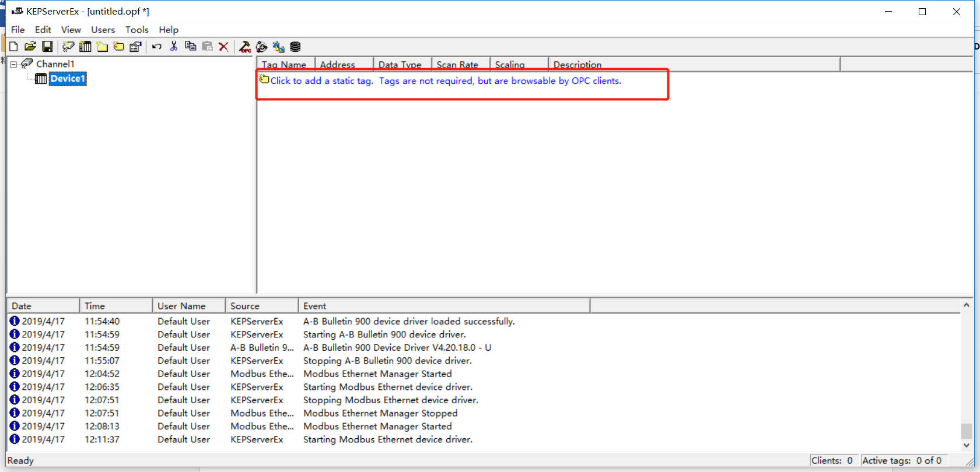Add a new device

(x=85, y=47)
